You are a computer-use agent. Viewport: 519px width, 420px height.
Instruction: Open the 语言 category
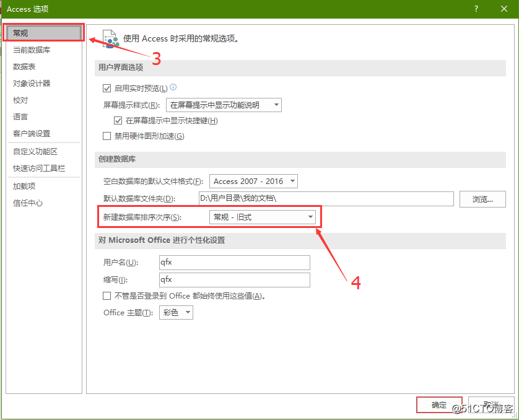[x=44, y=117]
